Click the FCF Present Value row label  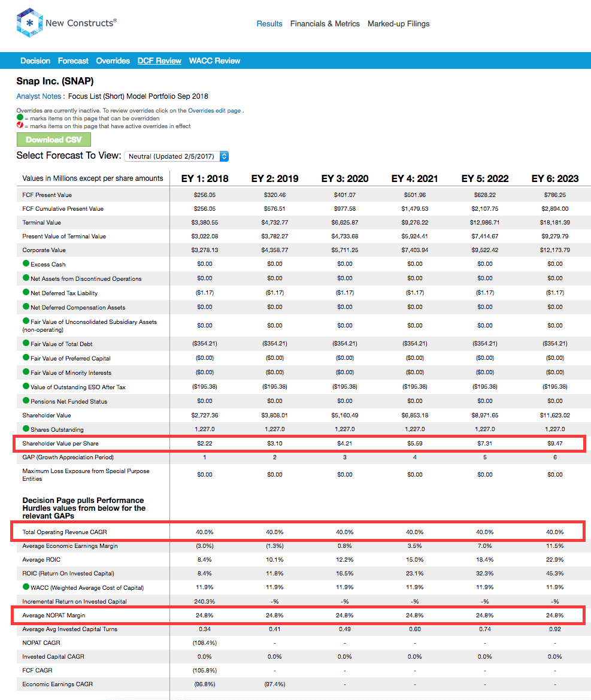coord(47,195)
